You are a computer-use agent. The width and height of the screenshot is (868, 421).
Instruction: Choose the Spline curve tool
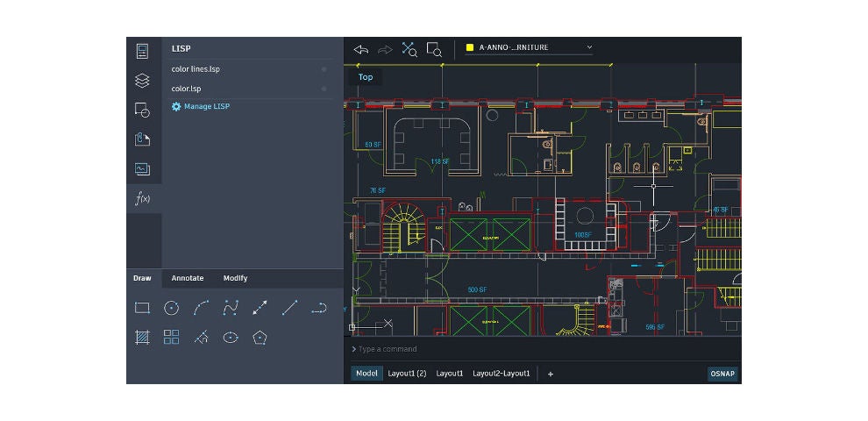coord(231,308)
